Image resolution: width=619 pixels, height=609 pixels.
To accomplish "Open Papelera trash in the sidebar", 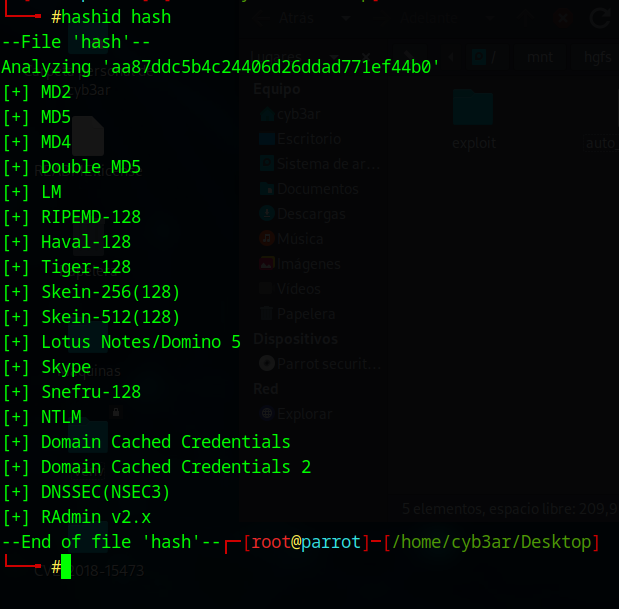I will click(305, 314).
